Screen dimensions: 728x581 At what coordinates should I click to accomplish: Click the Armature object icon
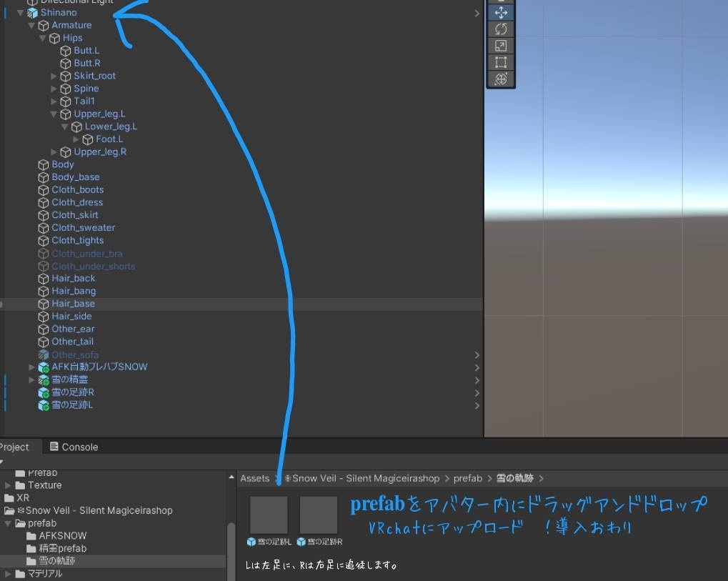[x=44, y=26]
